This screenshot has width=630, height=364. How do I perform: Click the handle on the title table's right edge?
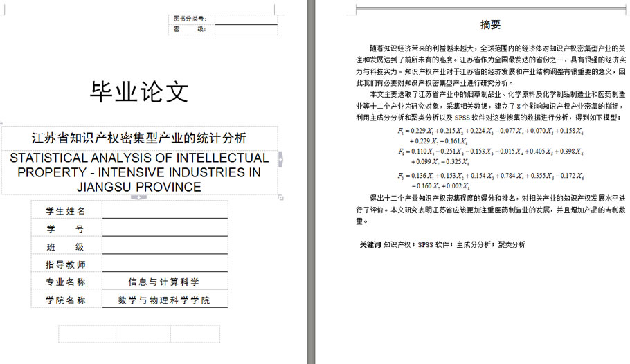coord(280,159)
